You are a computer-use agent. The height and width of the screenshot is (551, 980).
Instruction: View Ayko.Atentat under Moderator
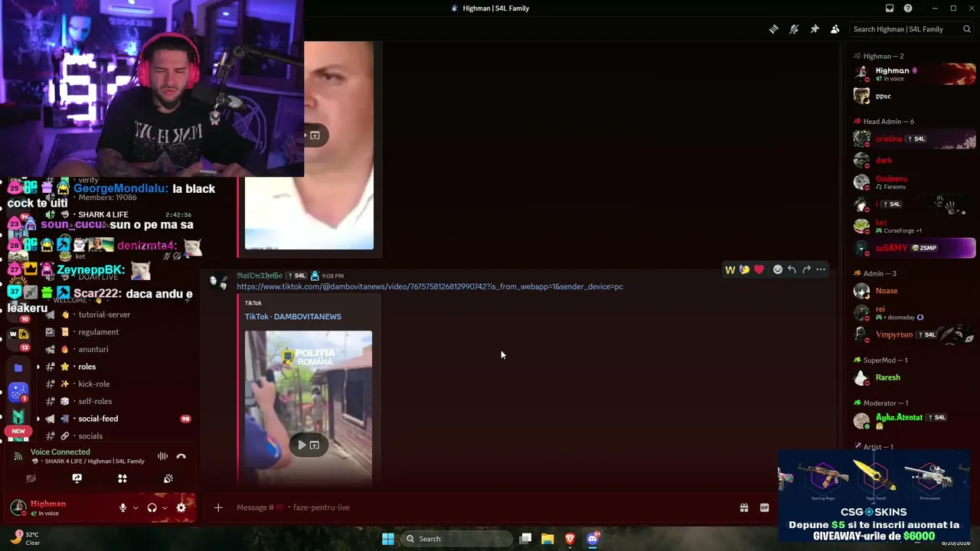pyautogui.click(x=914, y=421)
